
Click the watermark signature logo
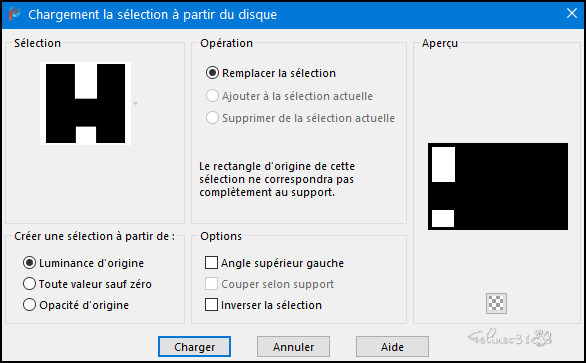point(511,338)
